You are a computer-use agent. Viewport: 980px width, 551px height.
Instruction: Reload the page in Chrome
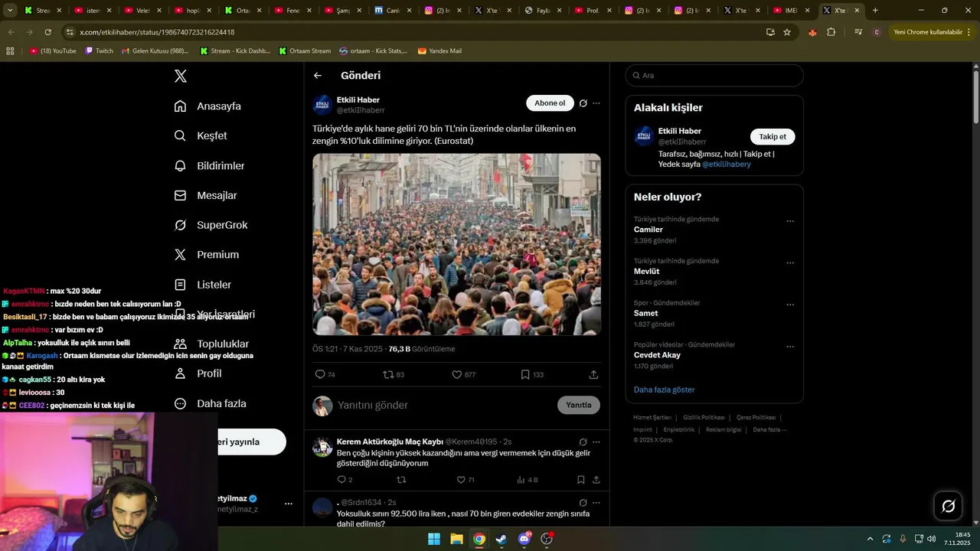[47, 32]
